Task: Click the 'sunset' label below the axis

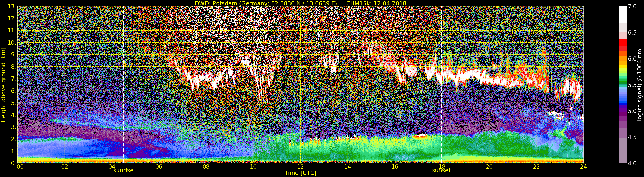Action: point(441,171)
